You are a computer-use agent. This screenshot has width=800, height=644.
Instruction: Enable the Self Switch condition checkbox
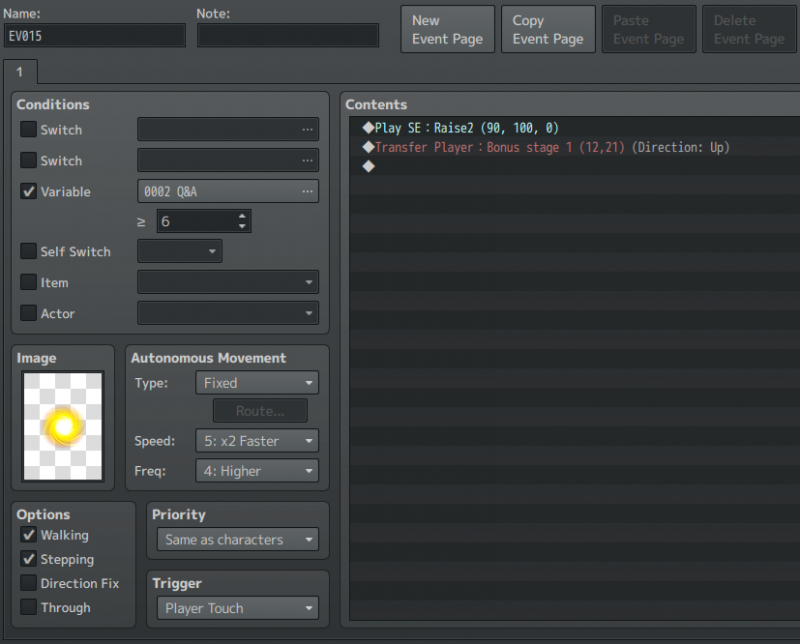coord(29,251)
